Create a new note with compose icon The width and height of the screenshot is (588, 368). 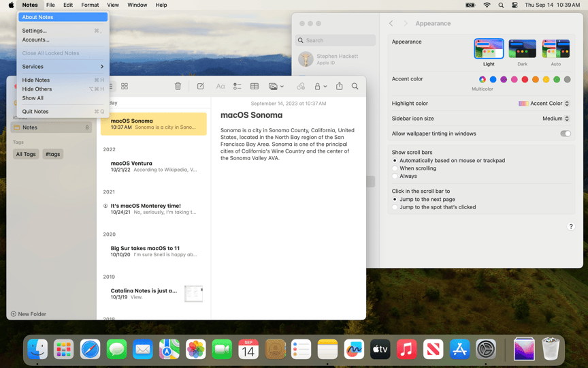click(x=201, y=86)
